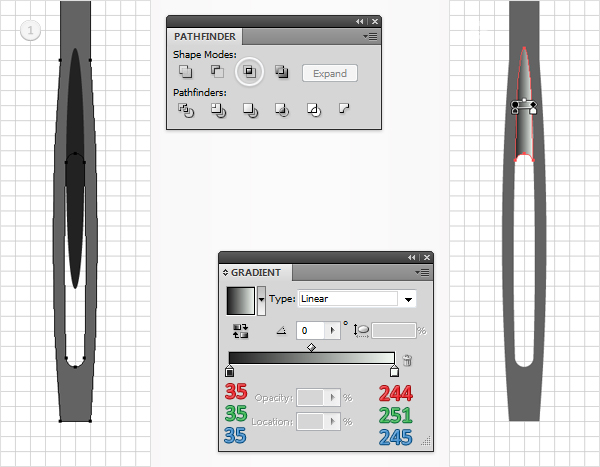Click the gradient midpoint diamond marker
This screenshot has width=600, height=467.
pos(311,348)
